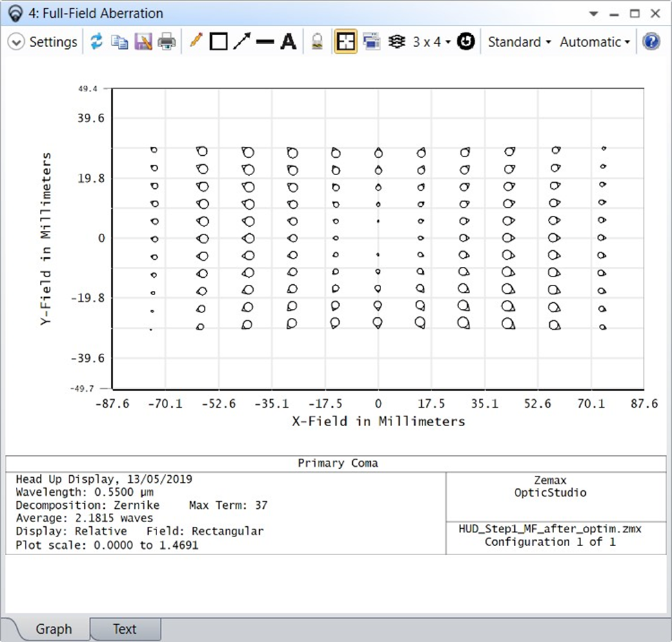Open the Automatic dropdown

594,42
